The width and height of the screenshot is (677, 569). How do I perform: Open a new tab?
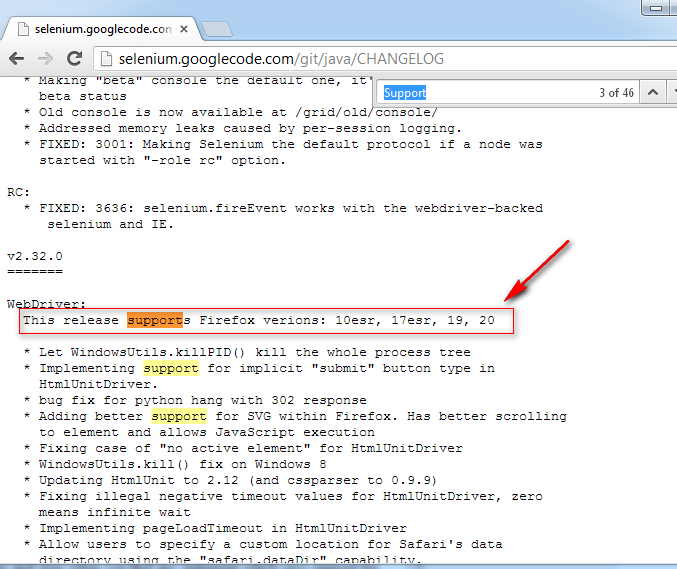[217, 29]
